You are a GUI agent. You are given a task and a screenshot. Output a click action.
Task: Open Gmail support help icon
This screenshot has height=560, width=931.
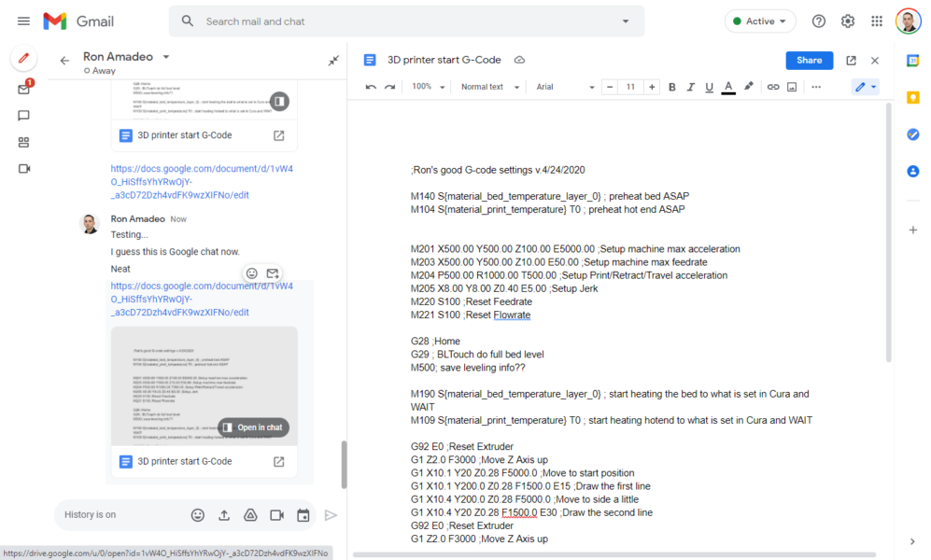pyautogui.click(x=819, y=21)
